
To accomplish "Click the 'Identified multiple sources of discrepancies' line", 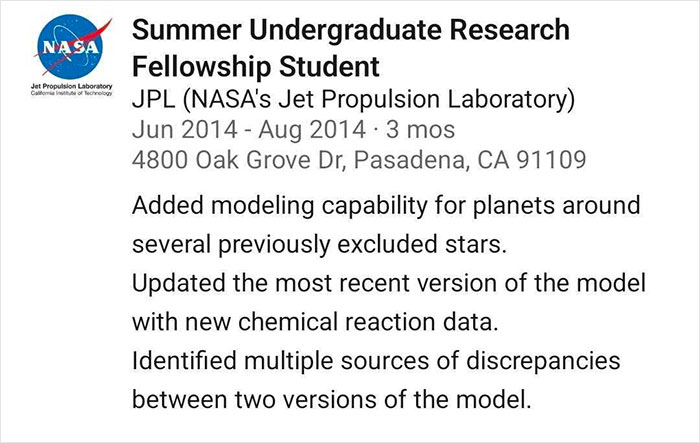I will click(376, 359).
